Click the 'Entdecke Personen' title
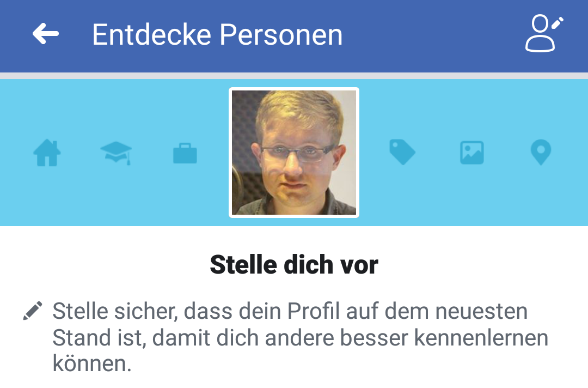The image size is (588, 388). click(x=217, y=34)
